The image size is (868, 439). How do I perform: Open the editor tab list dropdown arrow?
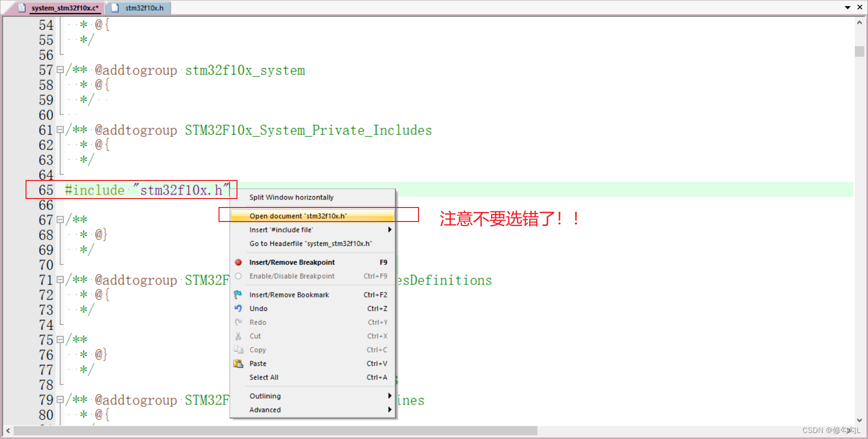pyautogui.click(x=847, y=7)
